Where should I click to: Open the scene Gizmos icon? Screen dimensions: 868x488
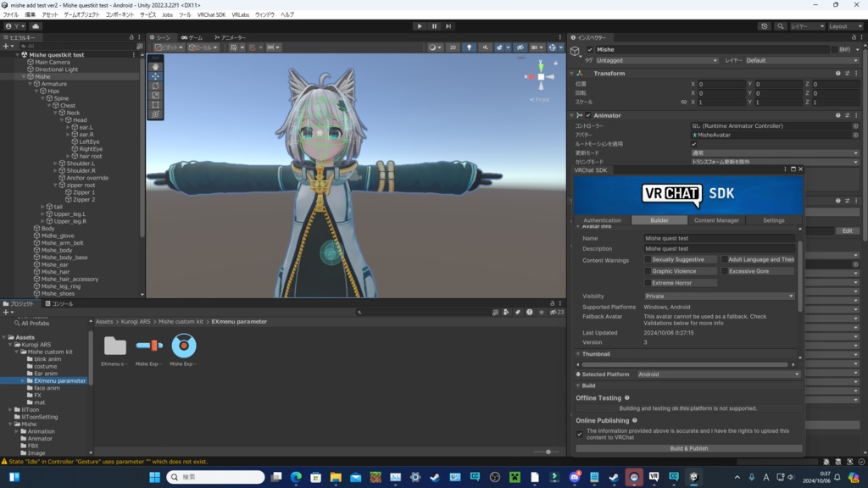tap(552, 47)
